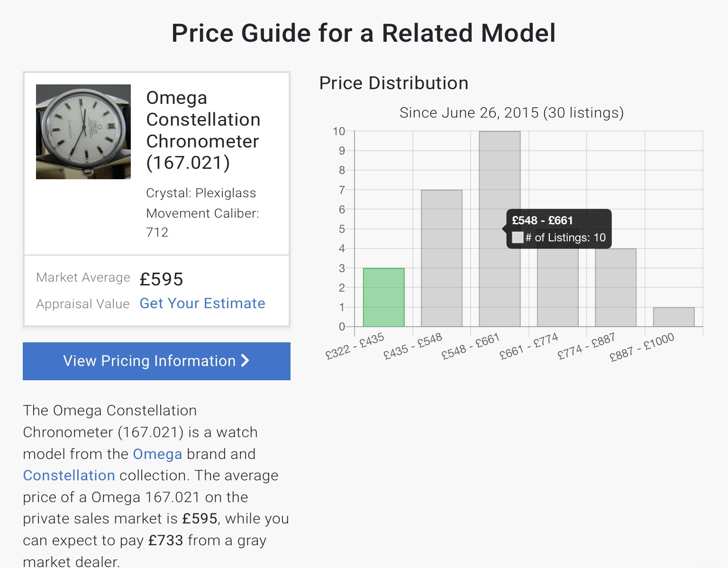
Task: Click the £887 - £1000 histogram bar
Action: pyautogui.click(x=673, y=317)
